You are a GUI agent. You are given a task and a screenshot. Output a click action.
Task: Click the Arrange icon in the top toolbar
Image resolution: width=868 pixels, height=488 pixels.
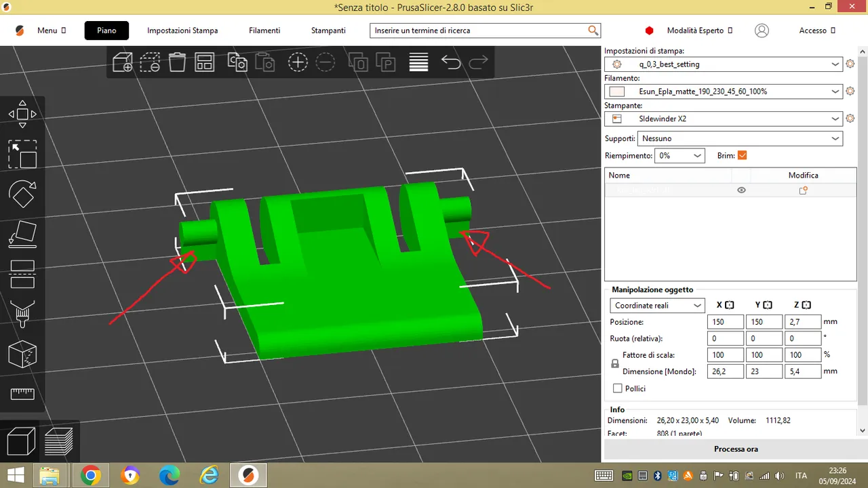tap(203, 62)
